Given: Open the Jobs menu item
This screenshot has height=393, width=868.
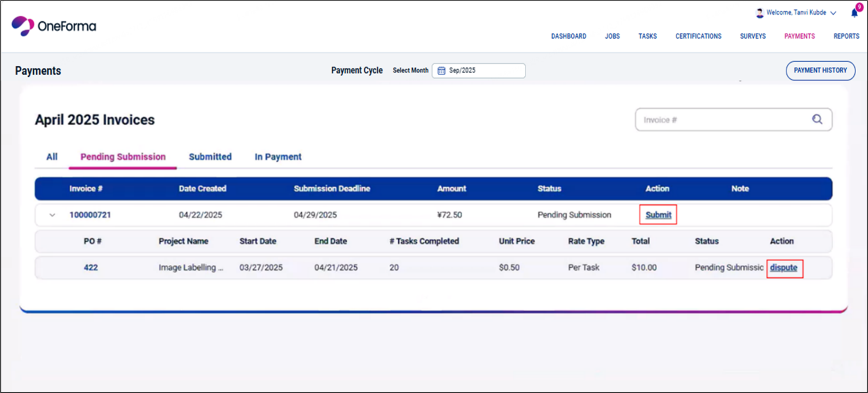Looking at the screenshot, I should (x=612, y=36).
